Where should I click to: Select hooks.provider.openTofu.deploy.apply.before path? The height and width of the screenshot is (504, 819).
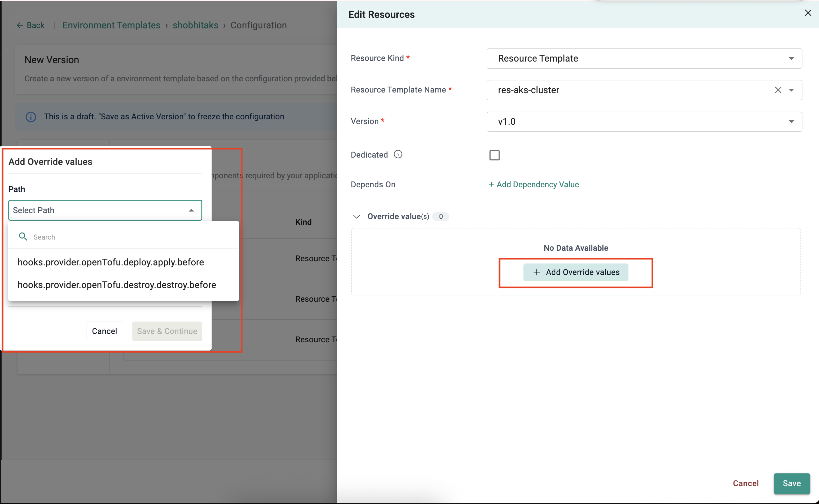click(x=111, y=262)
